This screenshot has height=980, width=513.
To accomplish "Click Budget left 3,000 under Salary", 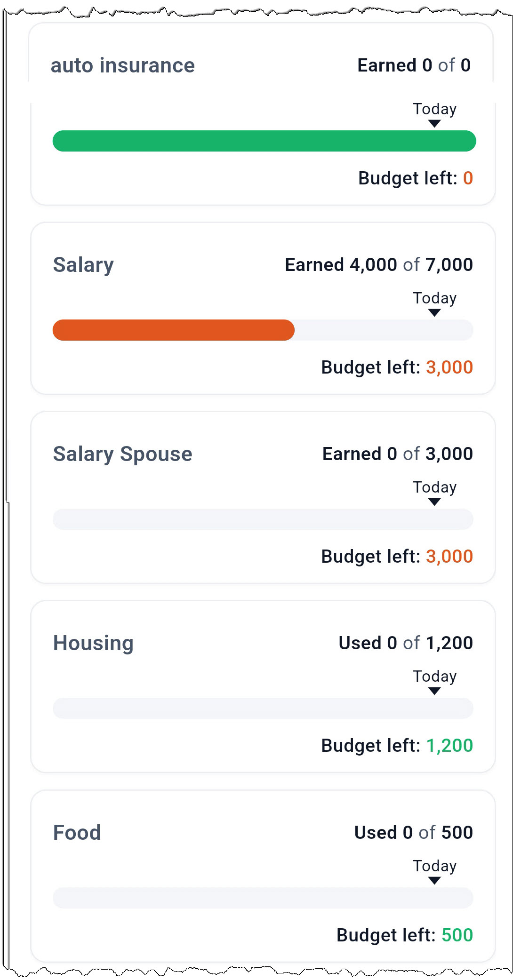I will 397,367.
